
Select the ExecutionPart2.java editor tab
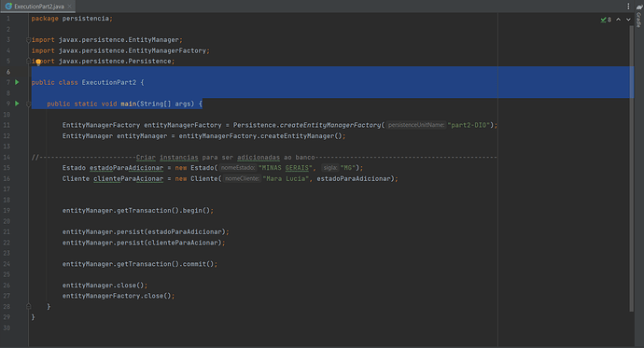(38, 7)
